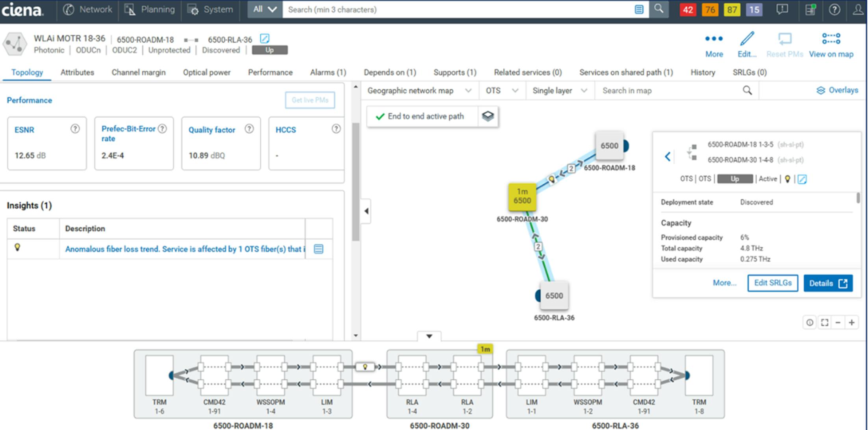868x430 pixels.
Task: Switch to the Attributes tab
Action: pos(77,72)
